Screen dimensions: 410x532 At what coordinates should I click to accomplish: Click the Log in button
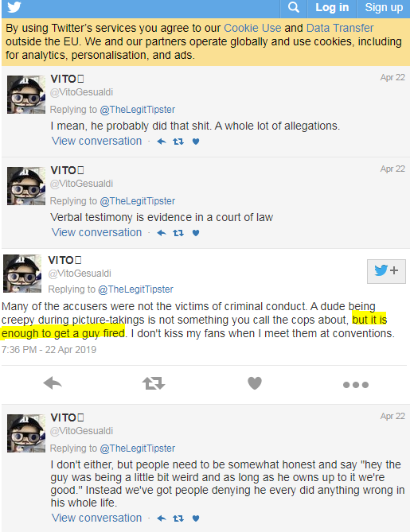point(332,7)
